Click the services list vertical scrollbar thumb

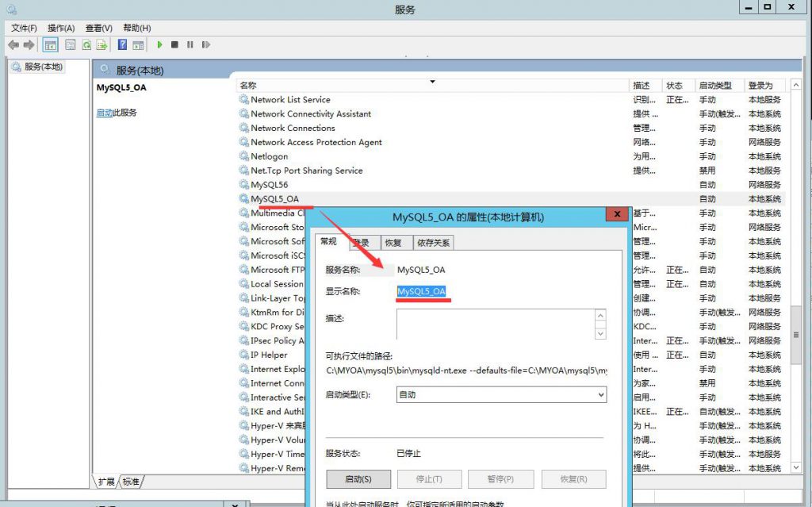(x=796, y=334)
